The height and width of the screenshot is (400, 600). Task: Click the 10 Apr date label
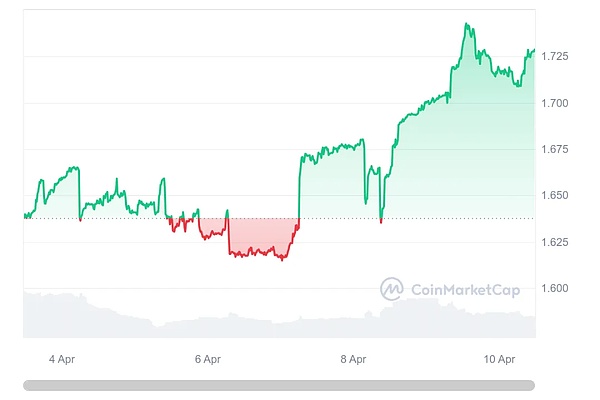pyautogui.click(x=498, y=358)
